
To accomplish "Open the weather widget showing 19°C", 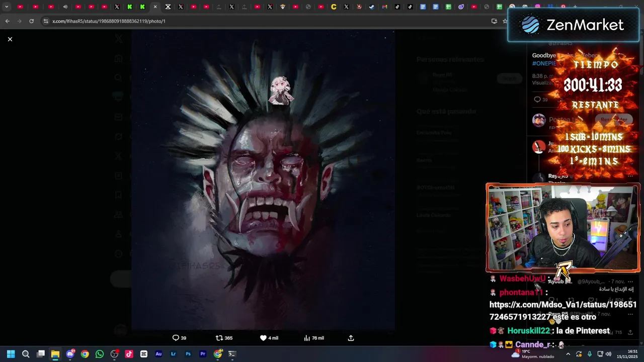I will (534, 354).
